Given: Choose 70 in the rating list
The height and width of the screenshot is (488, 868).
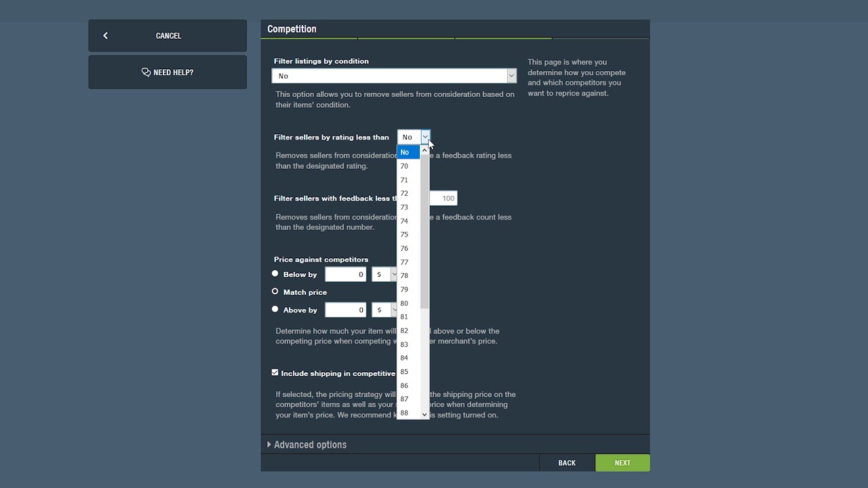Looking at the screenshot, I should point(409,166).
